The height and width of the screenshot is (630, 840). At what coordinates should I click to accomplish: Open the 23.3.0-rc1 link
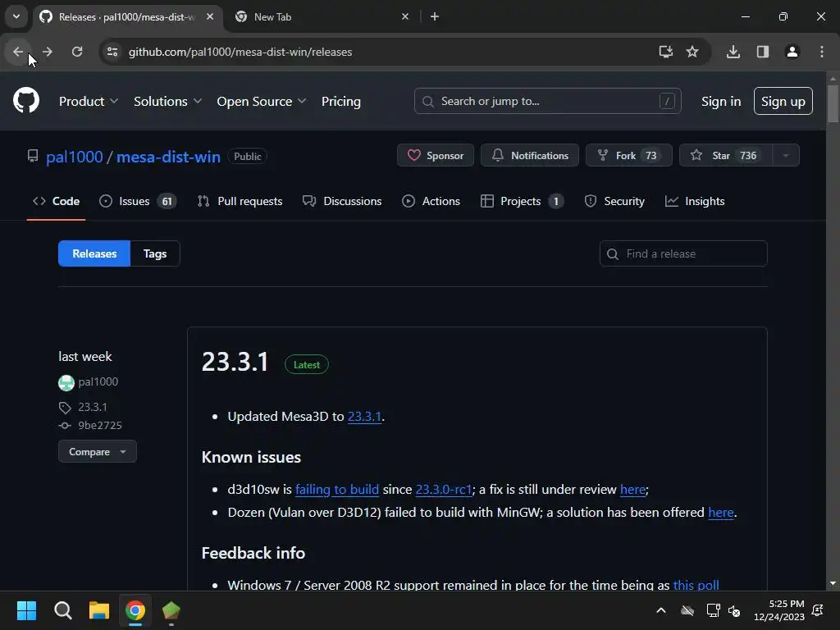point(444,489)
